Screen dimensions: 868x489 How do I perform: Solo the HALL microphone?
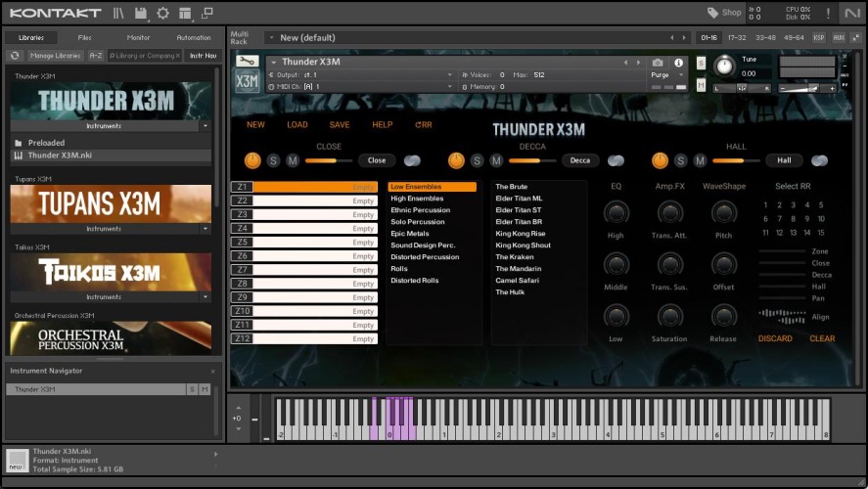[x=681, y=160]
